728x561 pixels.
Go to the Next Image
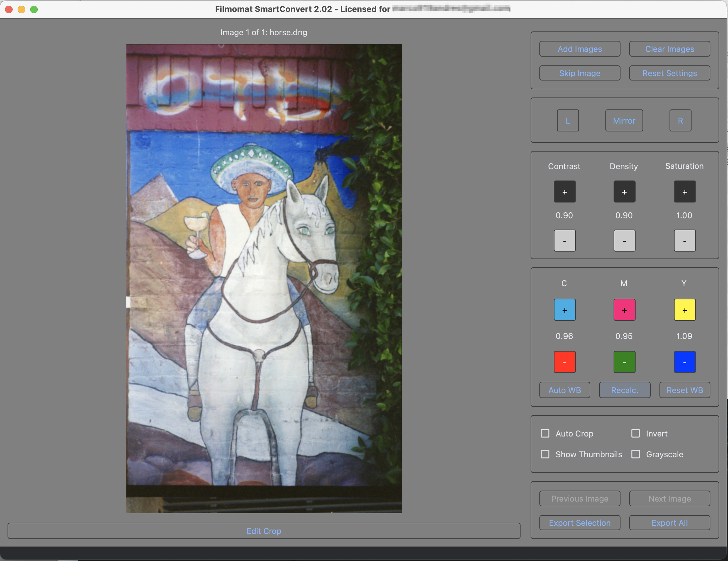[669, 499]
